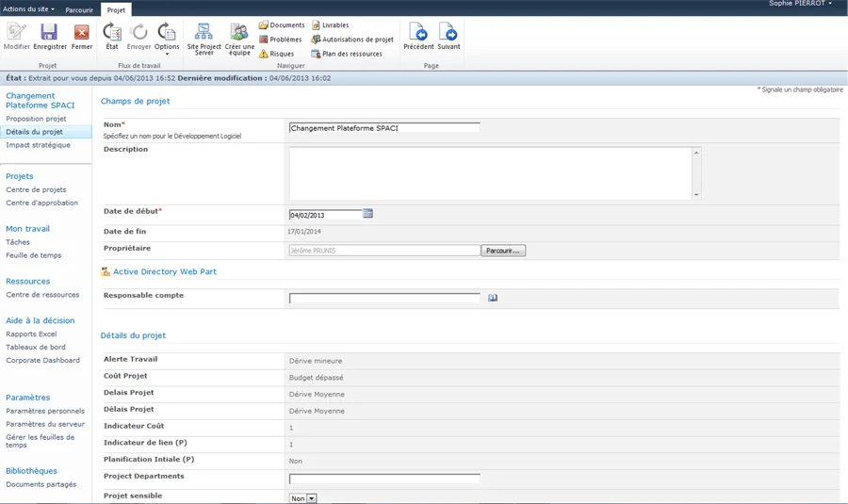This screenshot has width=848, height=504.
Task: Click the Parcourir... owner button
Action: tap(503, 251)
